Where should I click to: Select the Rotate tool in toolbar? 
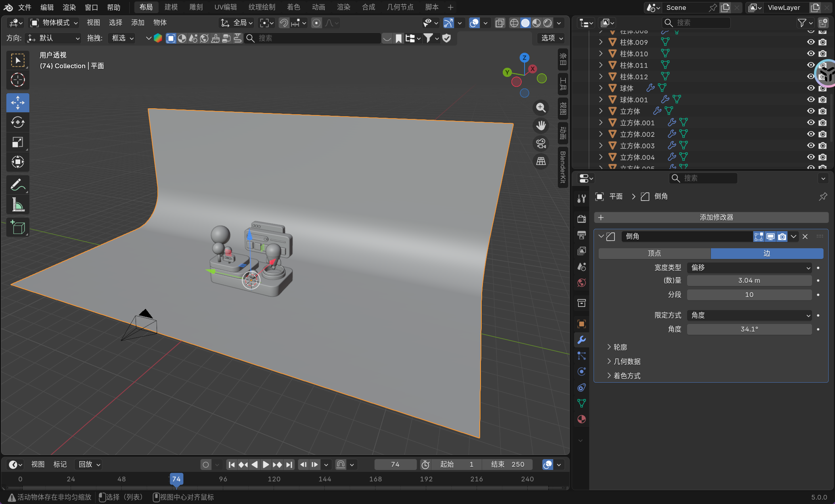tap(17, 122)
